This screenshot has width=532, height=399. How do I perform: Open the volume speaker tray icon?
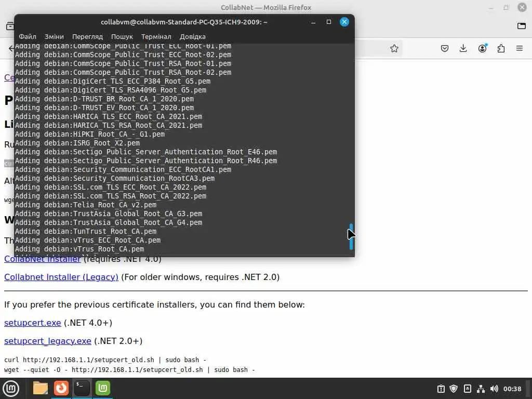click(494, 389)
